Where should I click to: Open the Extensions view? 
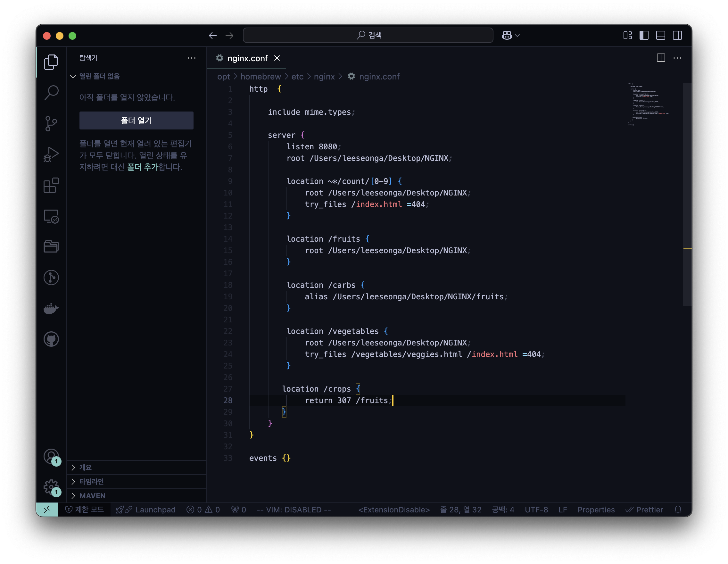click(51, 185)
